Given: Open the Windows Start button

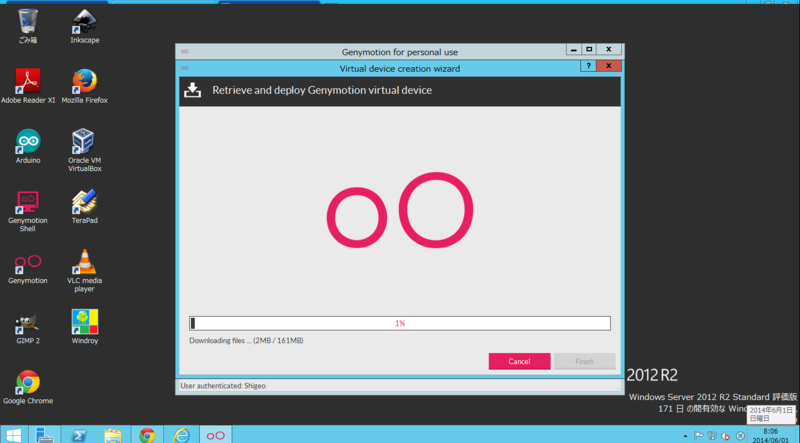Looking at the screenshot, I should pos(13,435).
